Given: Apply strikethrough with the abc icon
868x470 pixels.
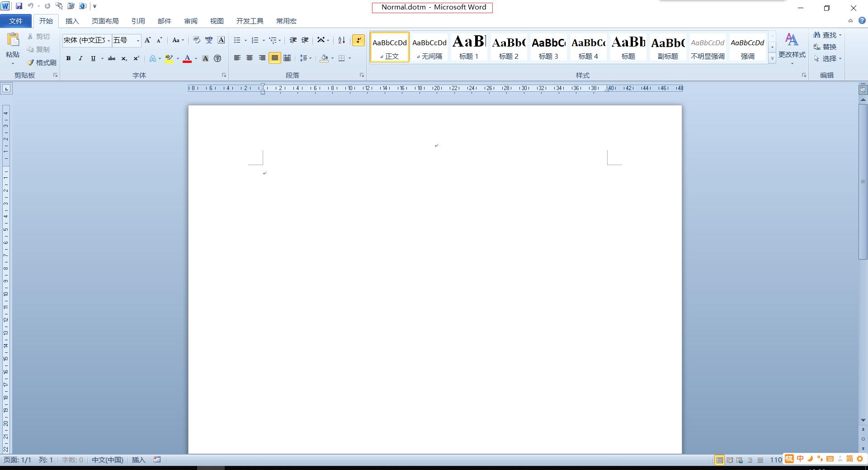Looking at the screenshot, I should click(x=112, y=58).
